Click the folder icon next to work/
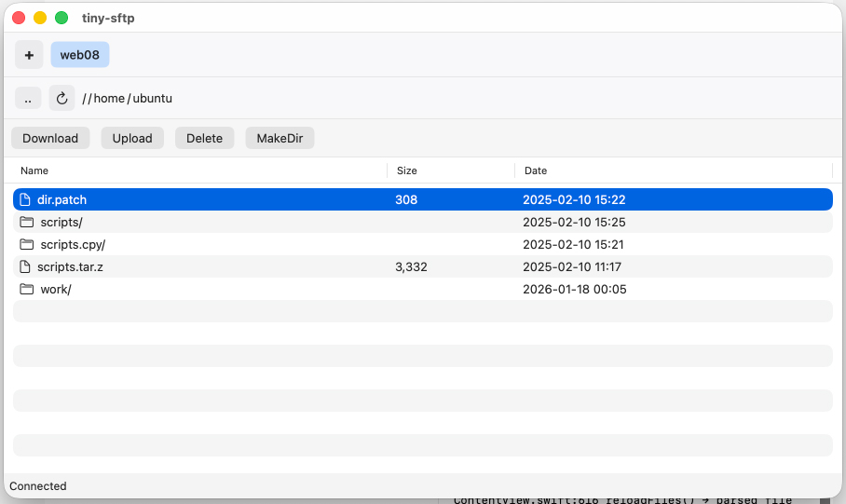This screenshot has width=846, height=504. (26, 289)
